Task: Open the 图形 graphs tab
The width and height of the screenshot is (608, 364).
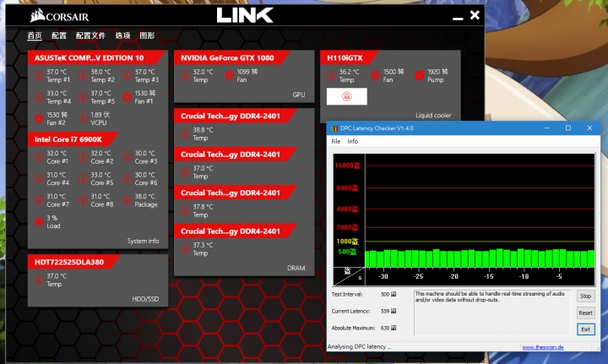Action: pos(147,35)
